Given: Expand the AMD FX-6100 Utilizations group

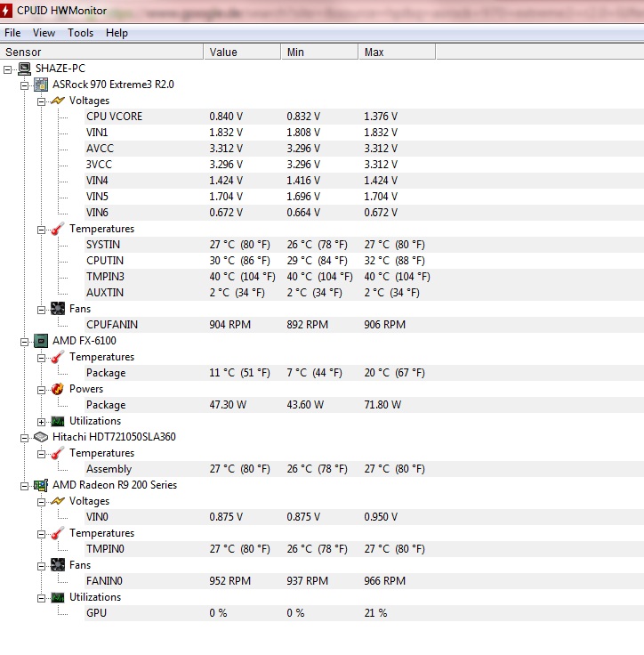Looking at the screenshot, I should pyautogui.click(x=41, y=422).
